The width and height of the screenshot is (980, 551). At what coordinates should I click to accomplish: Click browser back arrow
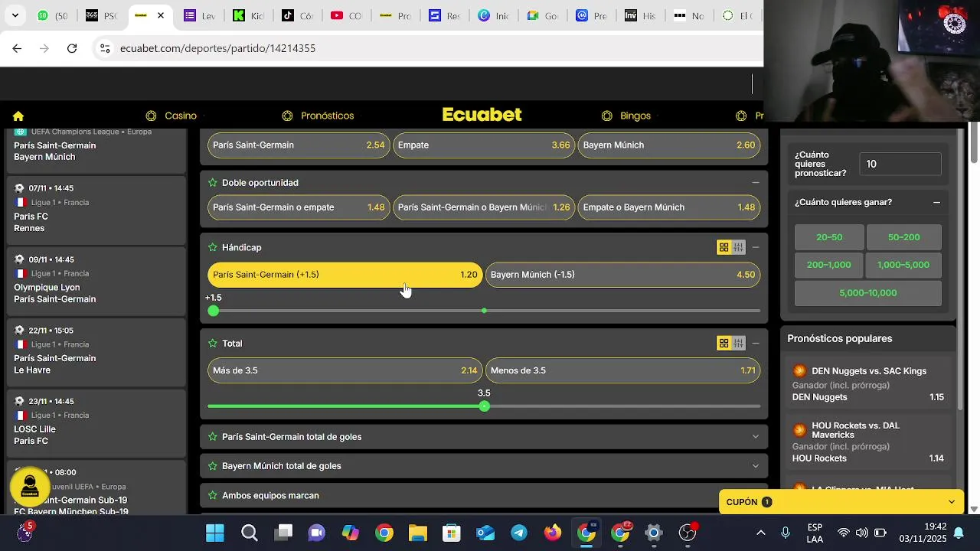[17, 48]
